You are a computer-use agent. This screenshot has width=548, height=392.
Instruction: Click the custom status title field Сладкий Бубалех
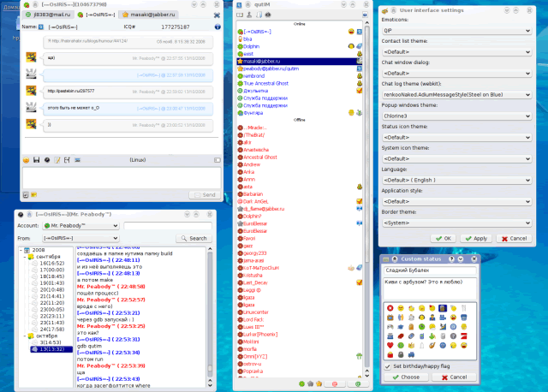pos(430,270)
